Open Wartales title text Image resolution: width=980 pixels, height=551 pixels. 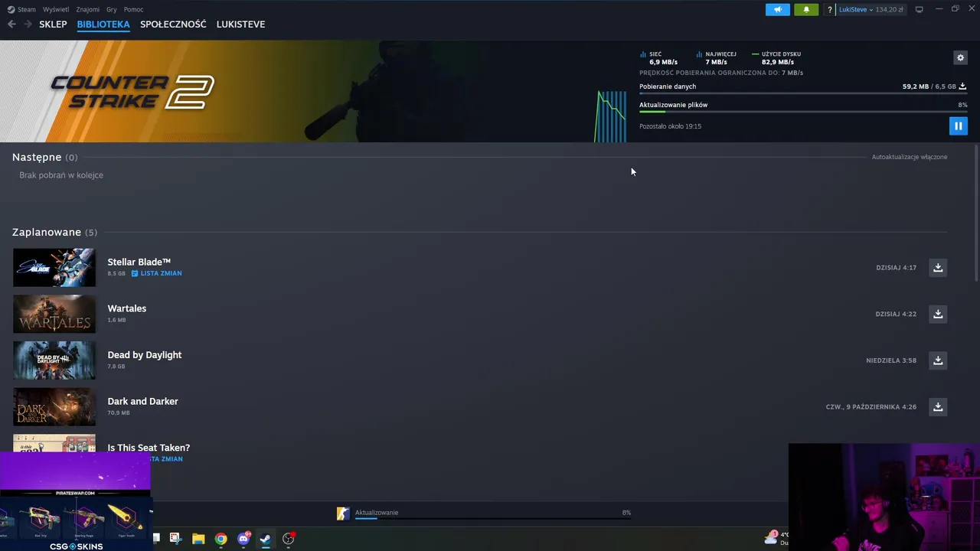pos(127,308)
